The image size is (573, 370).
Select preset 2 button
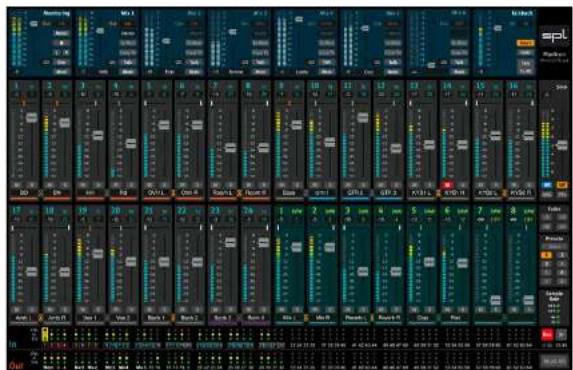(562, 255)
